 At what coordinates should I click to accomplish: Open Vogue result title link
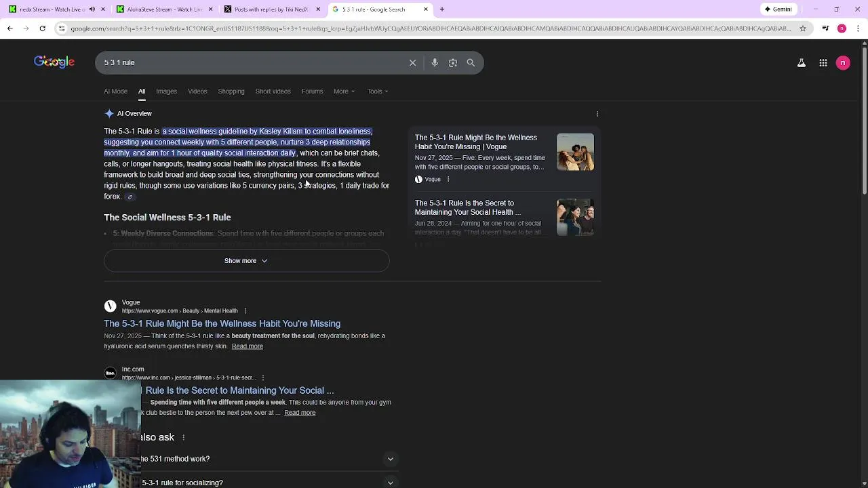pyautogui.click(x=222, y=324)
